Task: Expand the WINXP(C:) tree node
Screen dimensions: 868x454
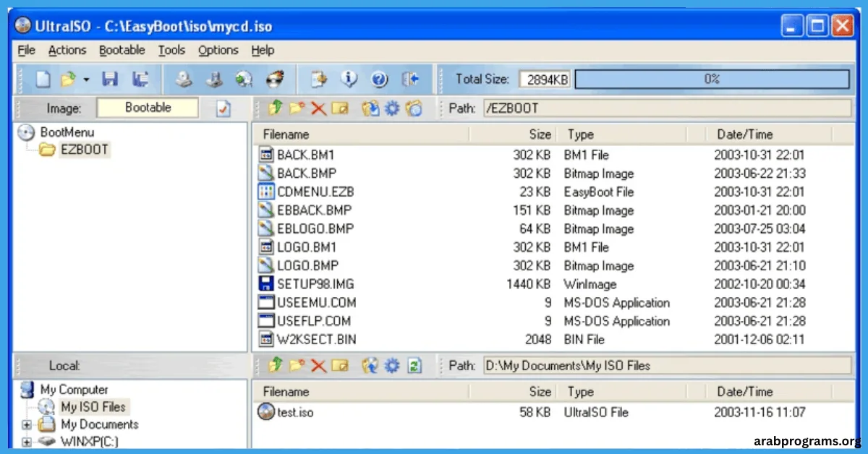Action: point(27,442)
